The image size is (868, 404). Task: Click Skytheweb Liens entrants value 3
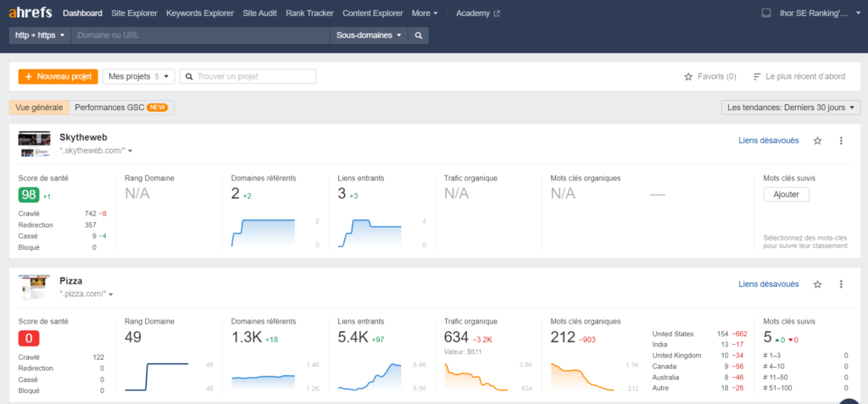342,194
